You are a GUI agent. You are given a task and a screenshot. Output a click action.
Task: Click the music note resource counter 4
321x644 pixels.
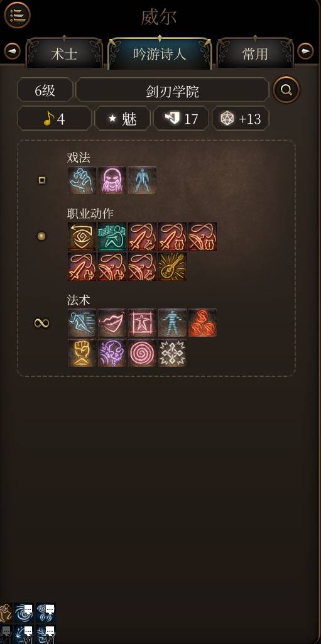pos(54,119)
